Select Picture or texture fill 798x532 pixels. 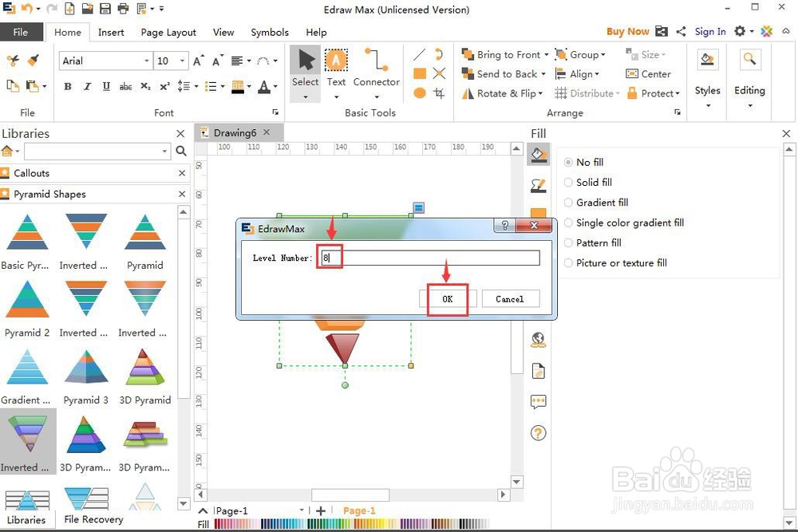click(616, 263)
